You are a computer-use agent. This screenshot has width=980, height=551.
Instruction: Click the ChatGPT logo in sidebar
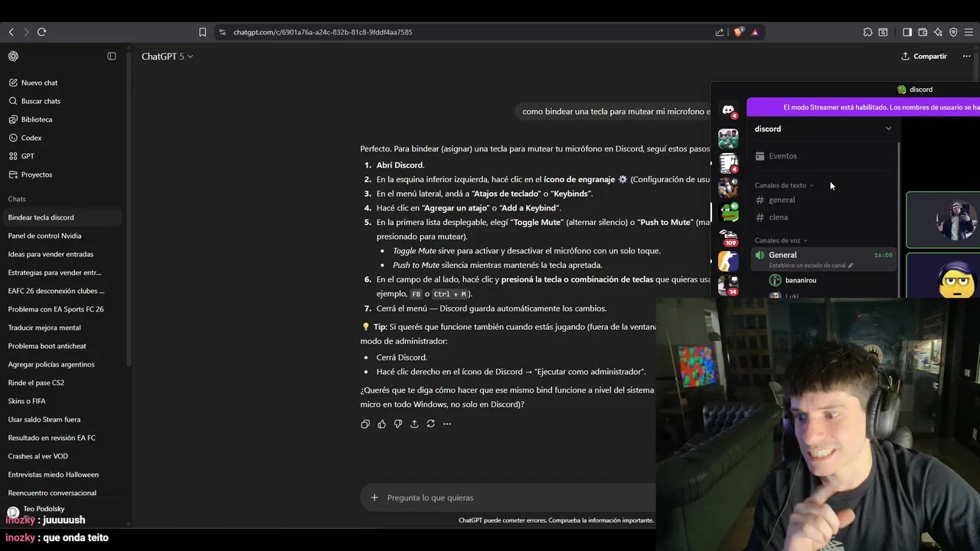13,56
